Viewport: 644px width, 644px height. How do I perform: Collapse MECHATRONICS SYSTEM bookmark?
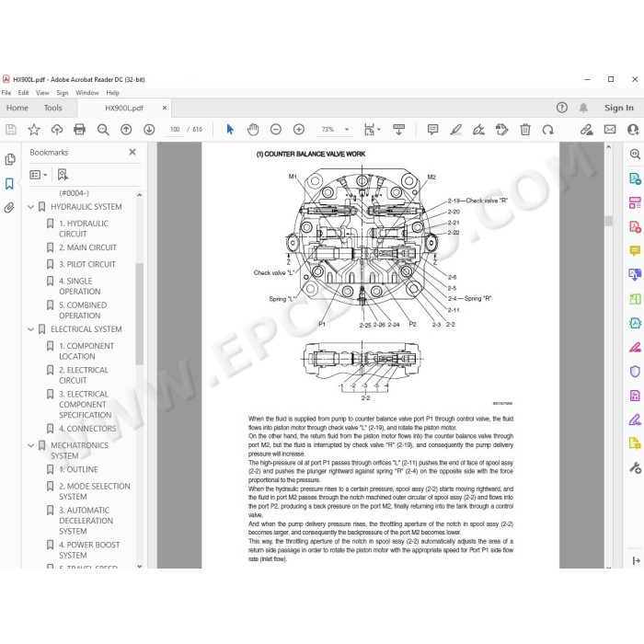pos(30,445)
